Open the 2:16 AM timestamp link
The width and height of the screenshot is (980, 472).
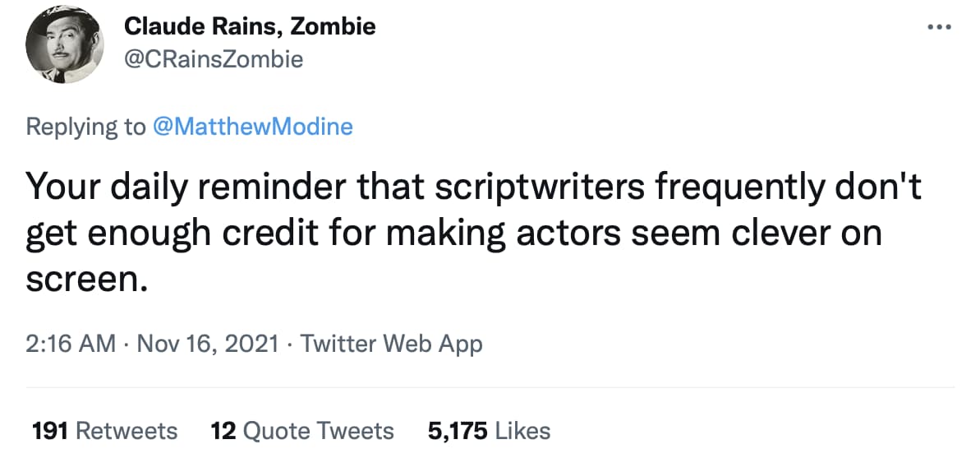71,344
